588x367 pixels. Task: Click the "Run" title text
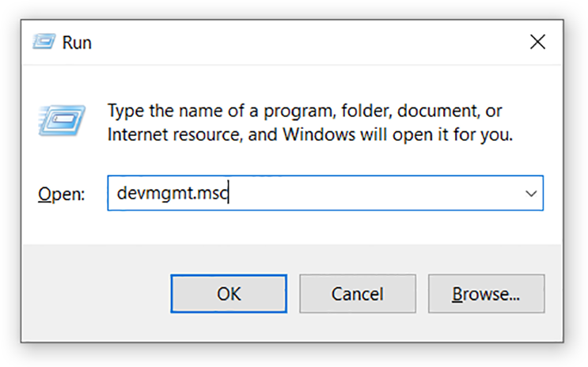coord(77,43)
